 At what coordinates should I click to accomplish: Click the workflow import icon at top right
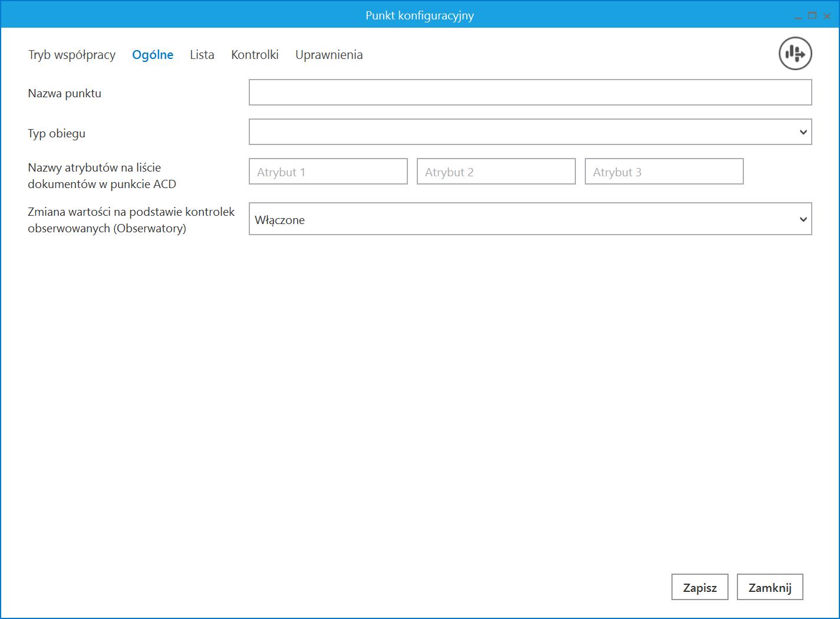click(795, 54)
